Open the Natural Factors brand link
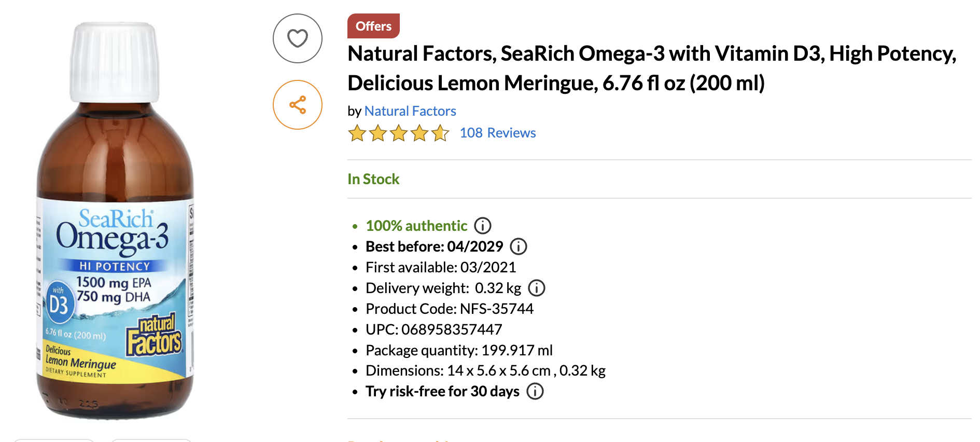This screenshot has width=980, height=442. pyautogui.click(x=410, y=111)
